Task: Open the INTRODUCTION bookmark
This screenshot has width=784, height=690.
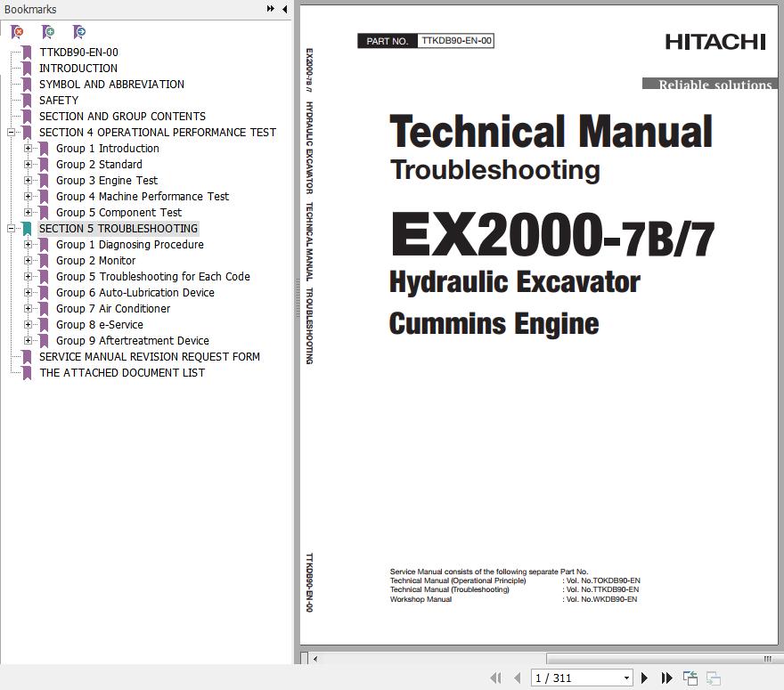Action: point(78,69)
